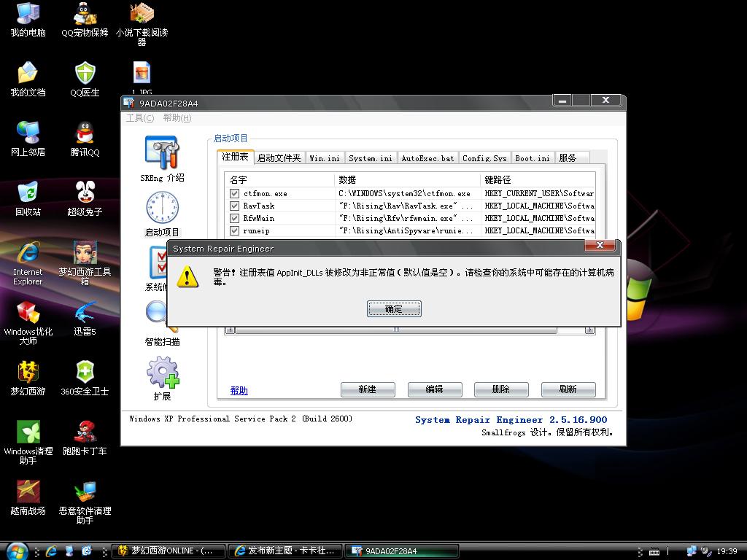
Task: Open 小说下载阅读器 desktop icon
Action: (142, 24)
